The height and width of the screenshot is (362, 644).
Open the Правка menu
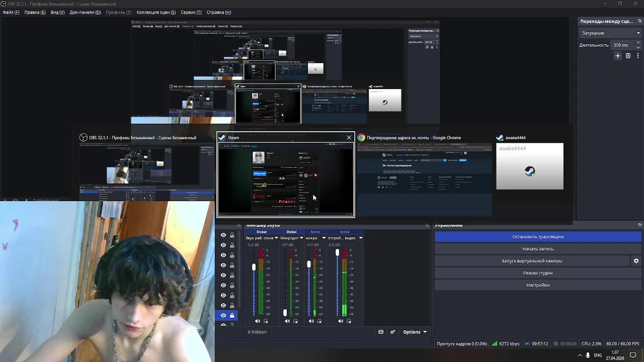point(35,12)
